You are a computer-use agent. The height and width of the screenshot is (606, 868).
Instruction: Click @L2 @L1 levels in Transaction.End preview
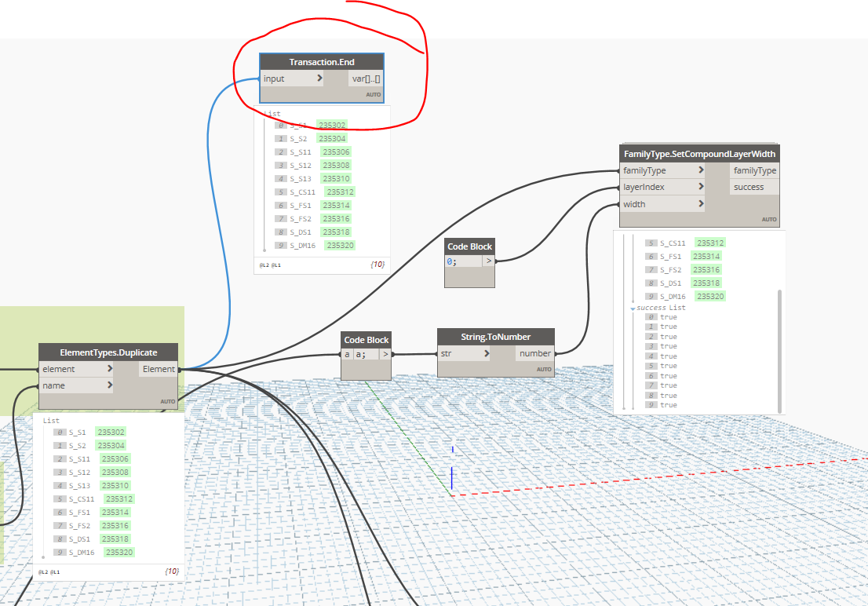click(x=270, y=265)
